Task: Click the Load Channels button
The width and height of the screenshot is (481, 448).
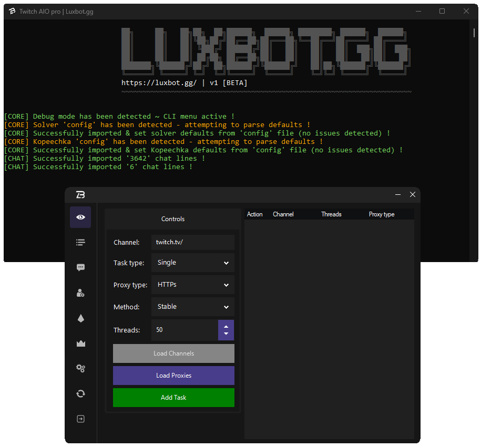Action: [173, 353]
